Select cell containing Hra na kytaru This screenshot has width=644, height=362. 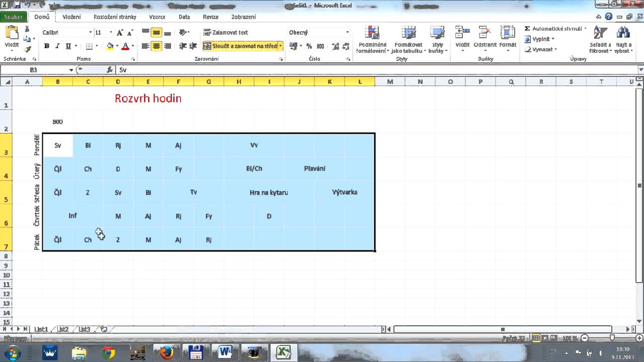(269, 193)
